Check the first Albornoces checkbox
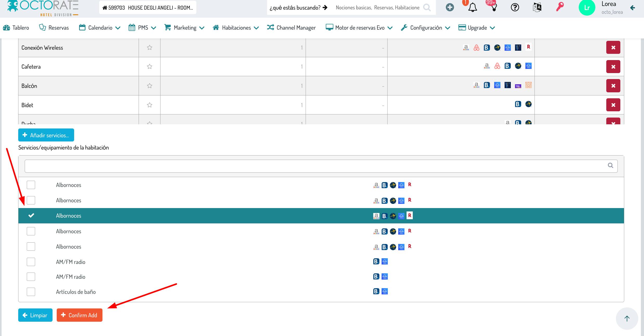 coord(31,185)
